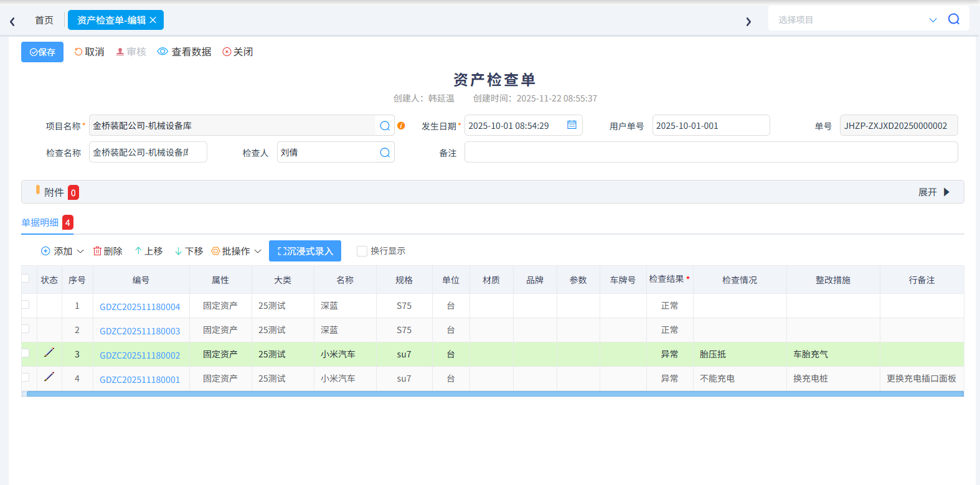
Task: Open the calendar icon in 发生日期 field
Action: 572,125
